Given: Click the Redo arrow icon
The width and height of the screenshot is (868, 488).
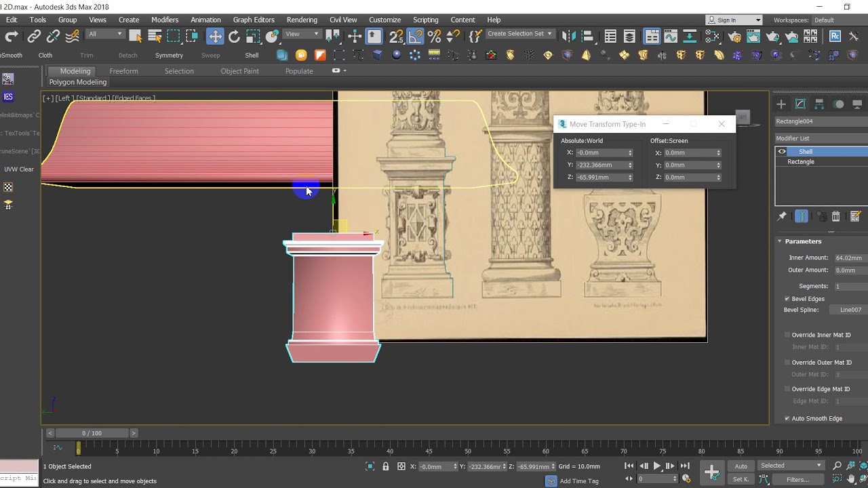Looking at the screenshot, I should click(12, 37).
